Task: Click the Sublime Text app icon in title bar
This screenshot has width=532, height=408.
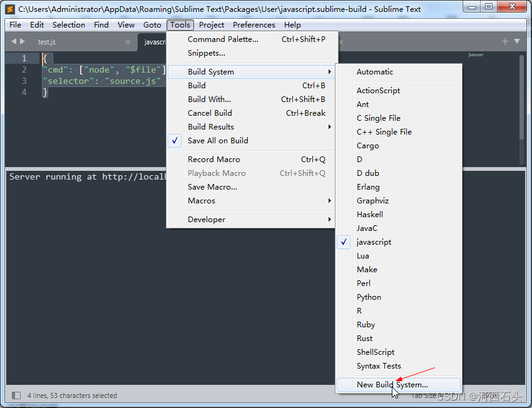Action: click(10, 9)
